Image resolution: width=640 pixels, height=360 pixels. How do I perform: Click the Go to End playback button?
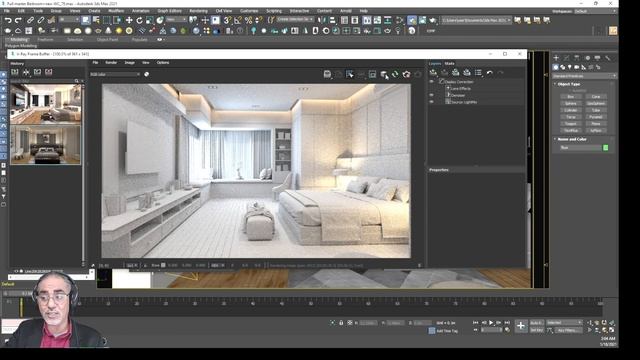coord(507,322)
